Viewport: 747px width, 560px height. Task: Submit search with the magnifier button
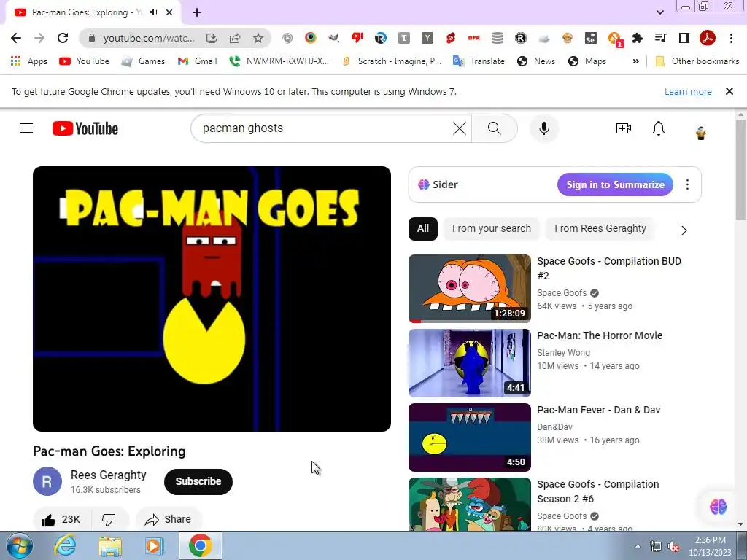click(x=495, y=128)
